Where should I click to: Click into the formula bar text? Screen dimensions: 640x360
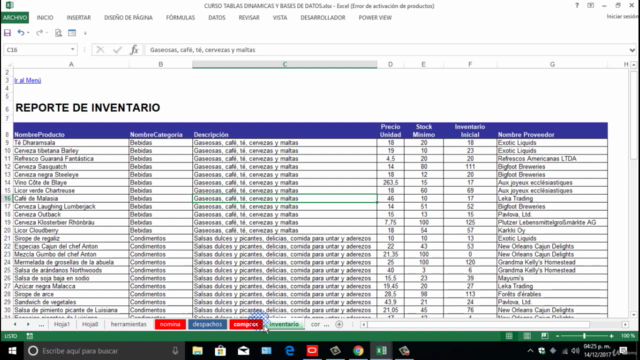[386, 50]
